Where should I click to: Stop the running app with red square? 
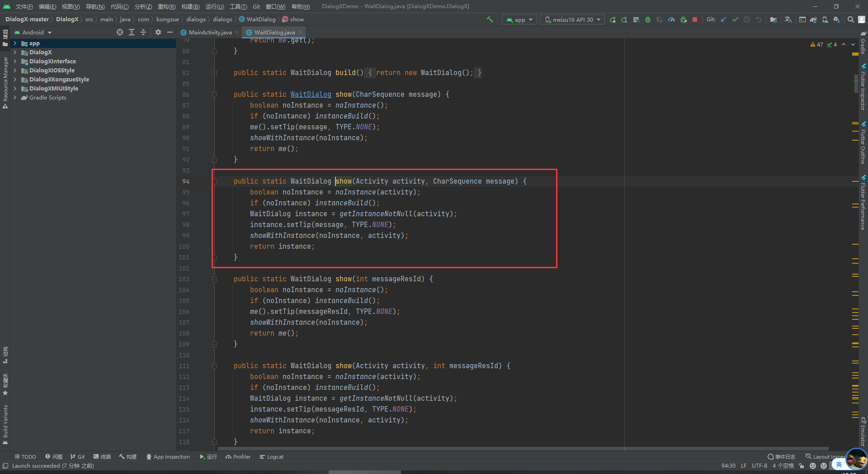(695, 19)
